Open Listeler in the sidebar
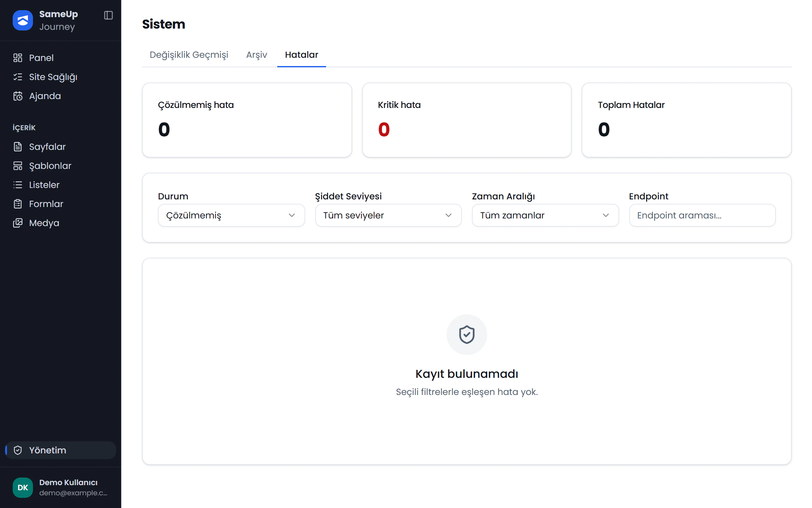This screenshot has height=508, width=812. coord(60,185)
